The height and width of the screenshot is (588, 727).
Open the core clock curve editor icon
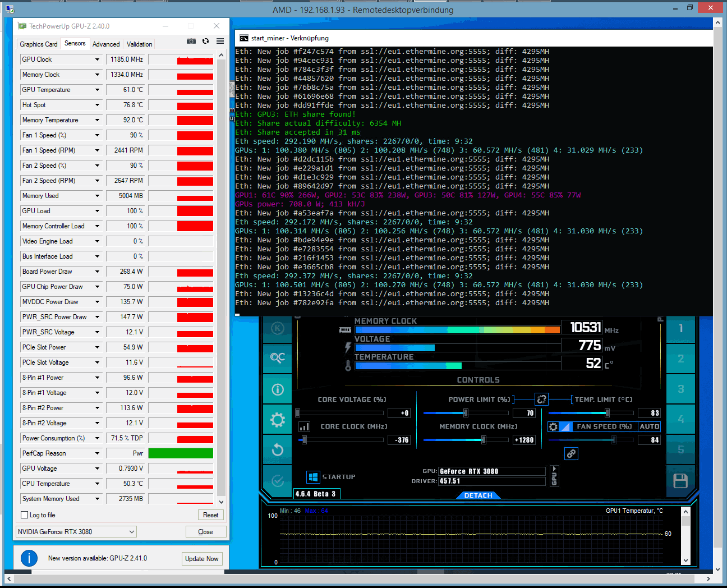305,427
